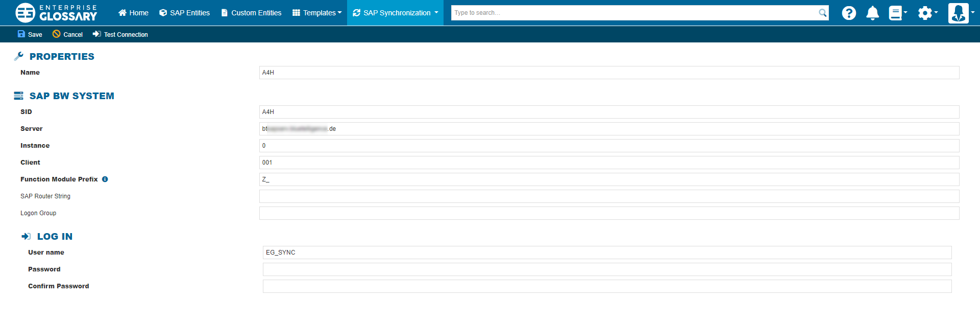The width and height of the screenshot is (980, 320).
Task: Click the SAP BW System server icon
Action: [x=19, y=96]
